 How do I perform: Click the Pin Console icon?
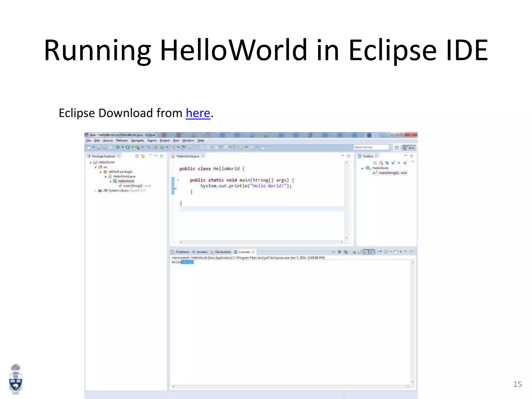pyautogui.click(x=380, y=252)
